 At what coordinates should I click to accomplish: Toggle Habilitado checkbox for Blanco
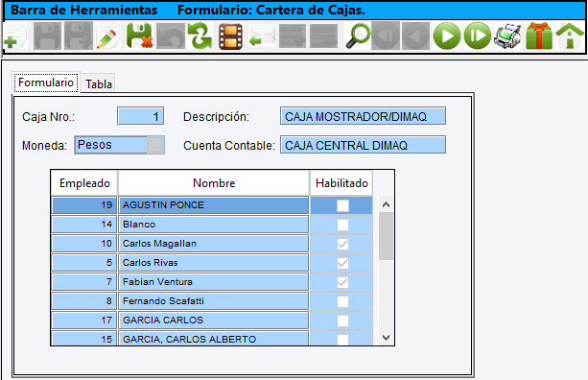pyautogui.click(x=342, y=225)
